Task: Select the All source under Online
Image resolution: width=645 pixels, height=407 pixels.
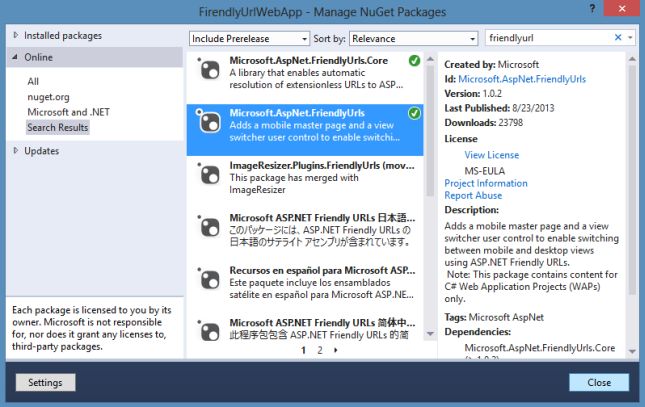Action: (x=33, y=81)
